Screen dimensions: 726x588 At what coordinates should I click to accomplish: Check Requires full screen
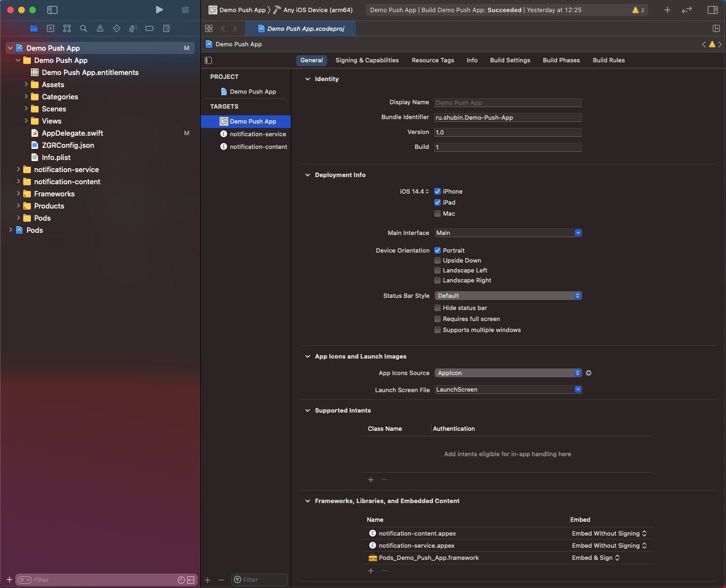coord(437,319)
